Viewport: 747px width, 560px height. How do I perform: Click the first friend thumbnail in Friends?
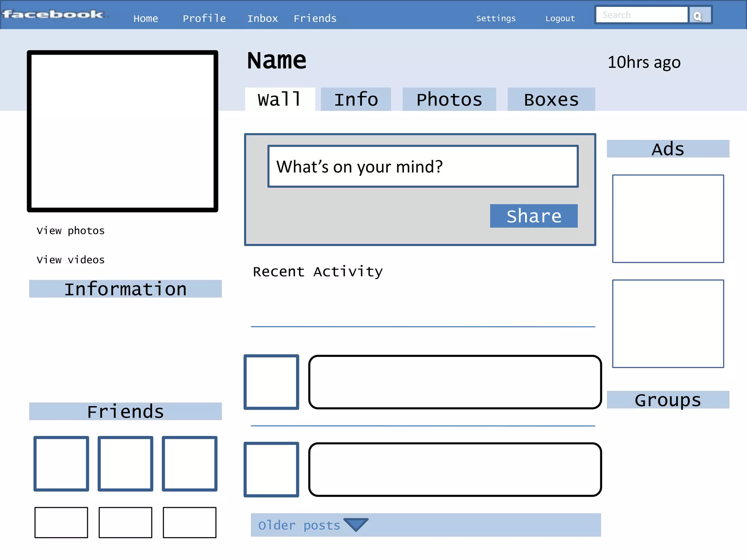pyautogui.click(x=61, y=464)
